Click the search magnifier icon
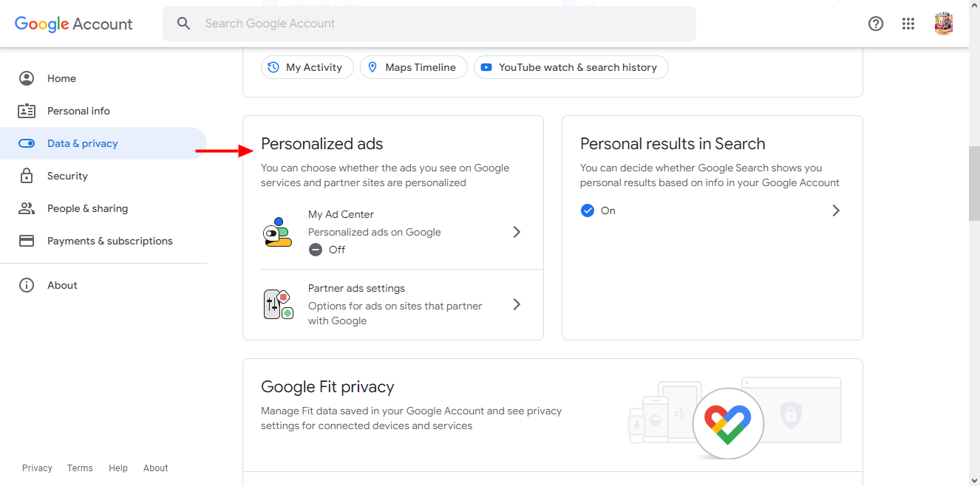The height and width of the screenshot is (486, 980). tap(184, 24)
